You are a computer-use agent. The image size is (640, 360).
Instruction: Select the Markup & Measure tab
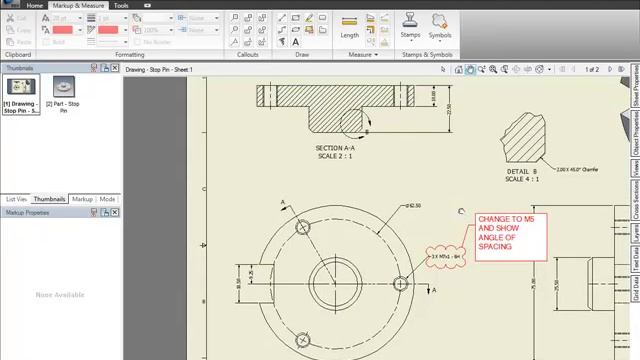click(x=78, y=6)
